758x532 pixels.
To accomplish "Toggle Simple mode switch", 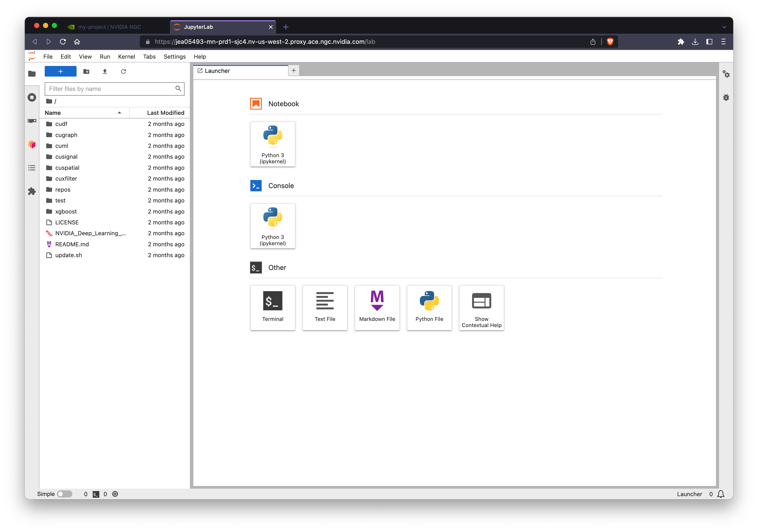I will 65,494.
